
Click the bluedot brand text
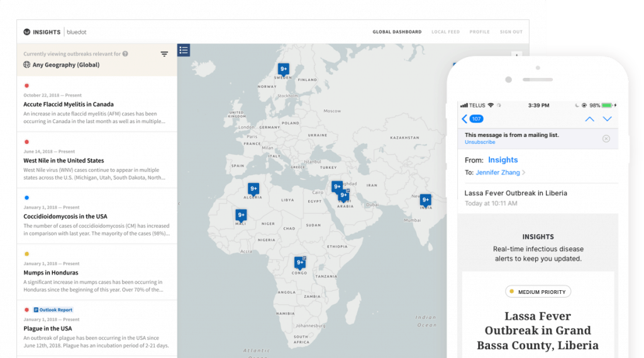pos(76,32)
